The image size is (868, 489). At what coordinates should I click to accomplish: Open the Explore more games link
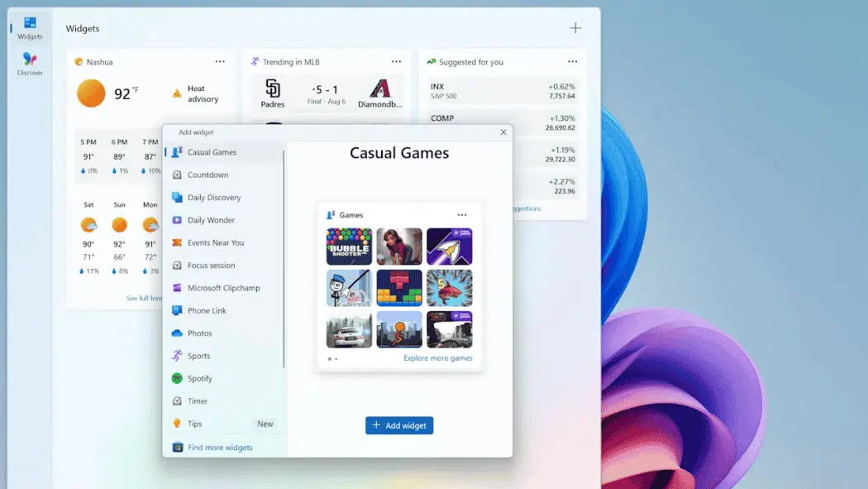click(438, 358)
